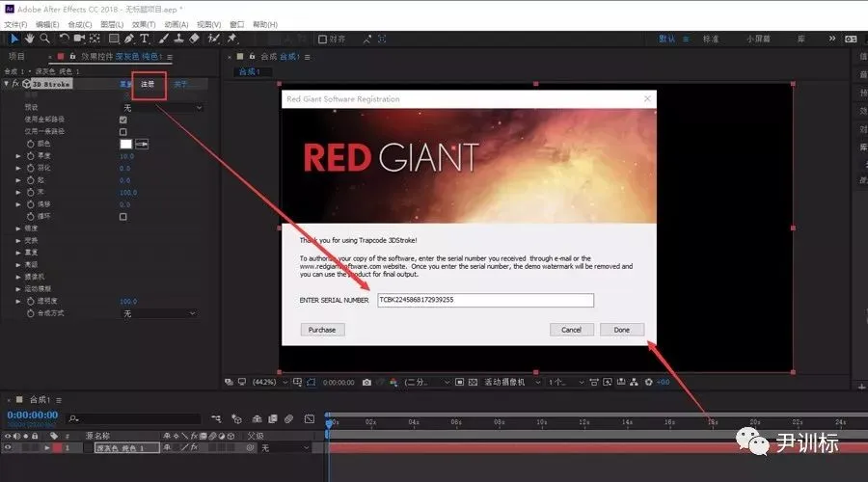Toggle lock on the composition viewer panel

click(252, 57)
